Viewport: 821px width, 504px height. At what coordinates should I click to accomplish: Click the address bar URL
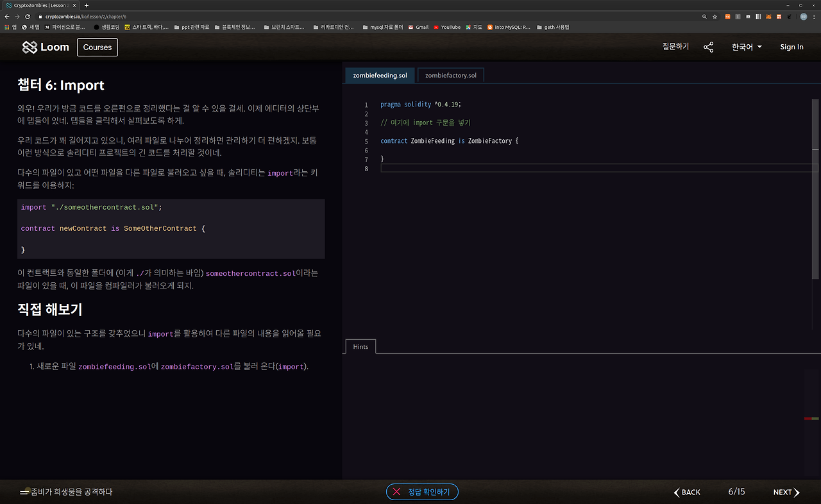click(86, 16)
